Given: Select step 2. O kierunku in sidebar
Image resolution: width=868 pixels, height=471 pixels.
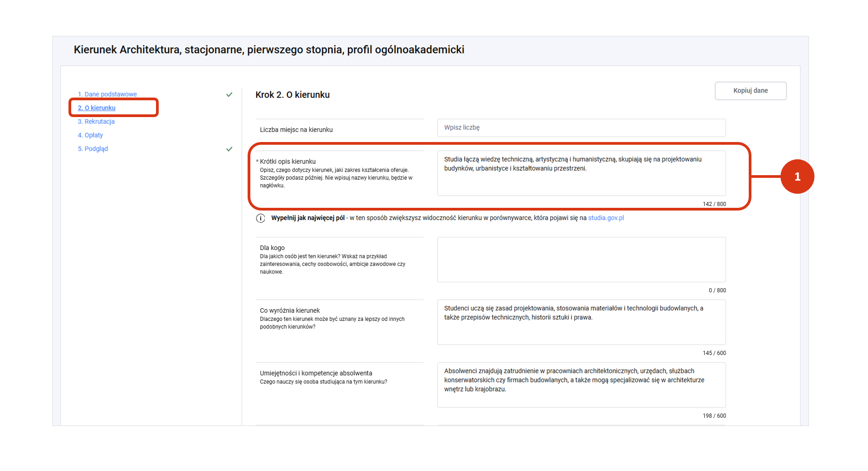Looking at the screenshot, I should coord(97,108).
